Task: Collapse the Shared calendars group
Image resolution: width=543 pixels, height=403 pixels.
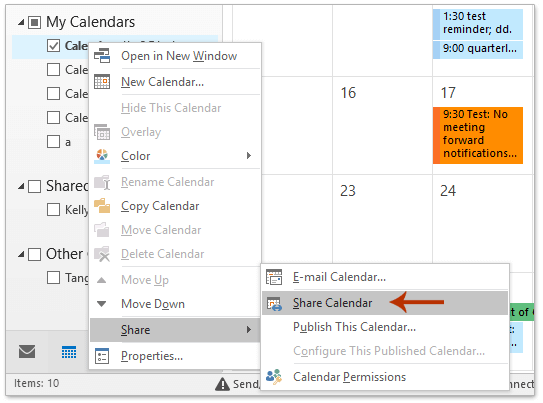Action: [x=21, y=187]
